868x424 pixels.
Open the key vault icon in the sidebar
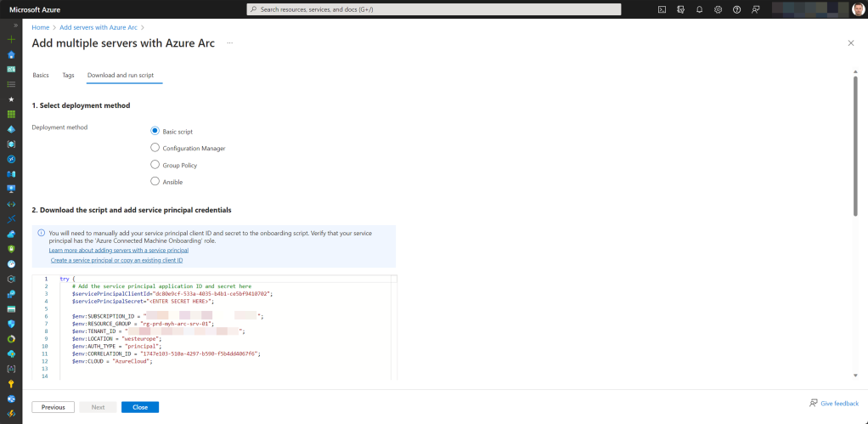click(11, 383)
